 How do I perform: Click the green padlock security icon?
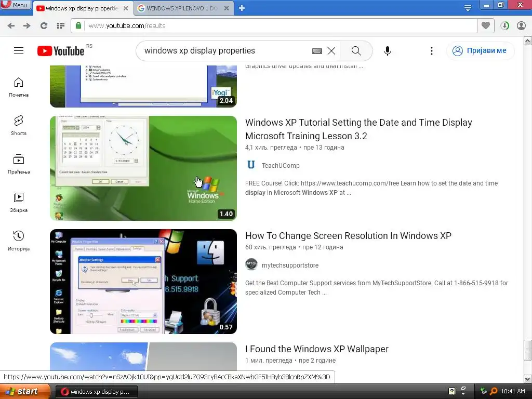point(78,25)
